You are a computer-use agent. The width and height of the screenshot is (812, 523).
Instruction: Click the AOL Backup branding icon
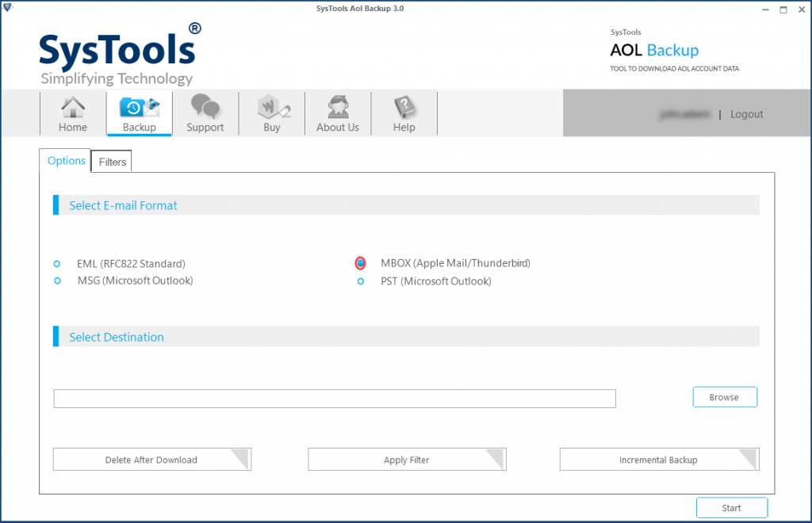tap(653, 50)
